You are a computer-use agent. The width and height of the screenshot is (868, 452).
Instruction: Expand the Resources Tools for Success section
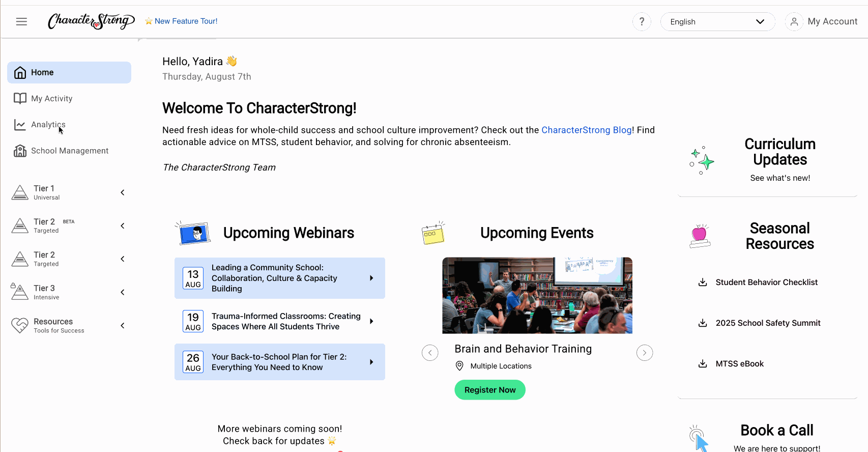(122, 326)
